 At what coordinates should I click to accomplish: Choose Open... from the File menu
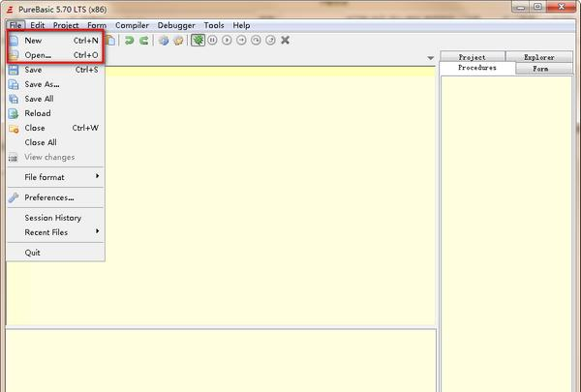click(55, 55)
